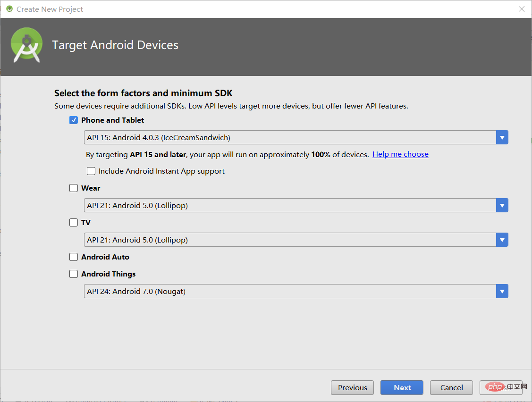Cancel the project creation
This screenshot has height=402, width=532.
[x=451, y=387]
